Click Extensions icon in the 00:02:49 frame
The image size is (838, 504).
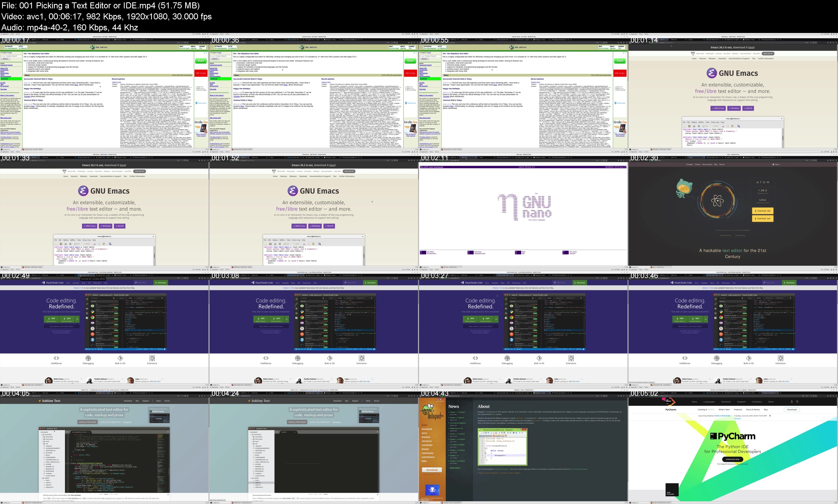point(152,358)
